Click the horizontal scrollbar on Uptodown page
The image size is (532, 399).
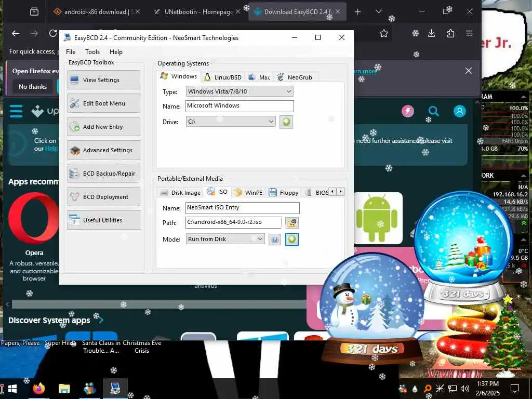pyautogui.click(x=159, y=304)
